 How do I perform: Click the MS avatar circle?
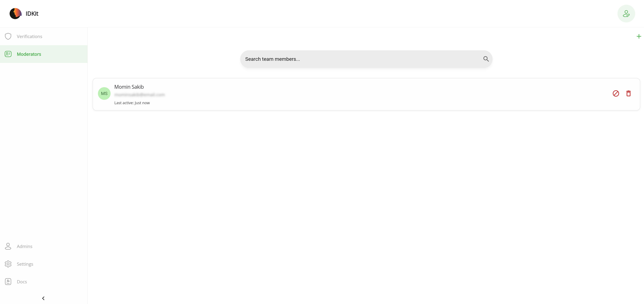104,94
